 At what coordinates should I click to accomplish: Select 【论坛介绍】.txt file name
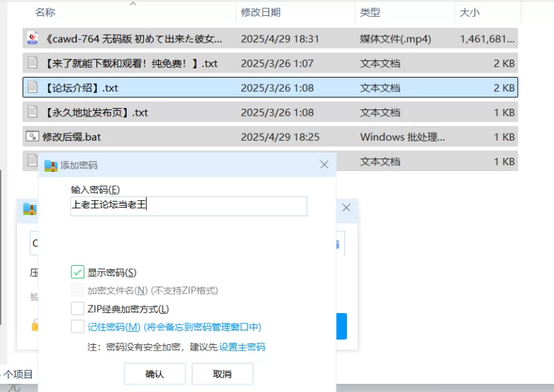[x=81, y=88]
